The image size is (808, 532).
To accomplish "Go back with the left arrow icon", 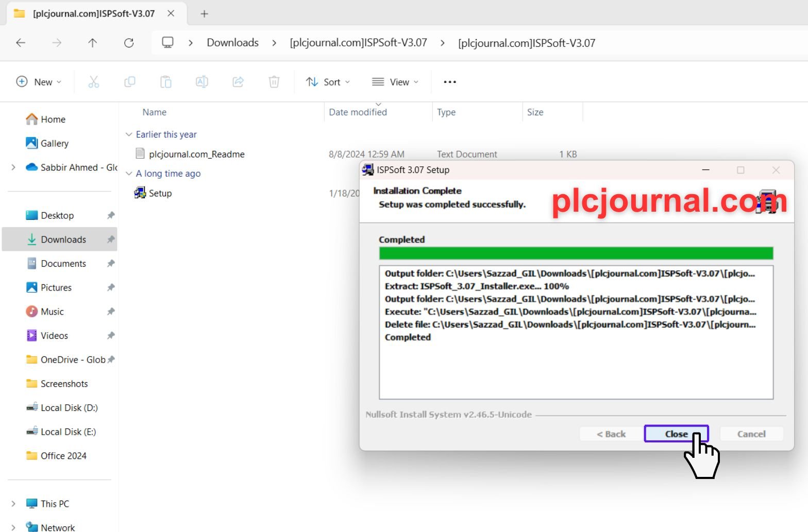I will coord(21,43).
